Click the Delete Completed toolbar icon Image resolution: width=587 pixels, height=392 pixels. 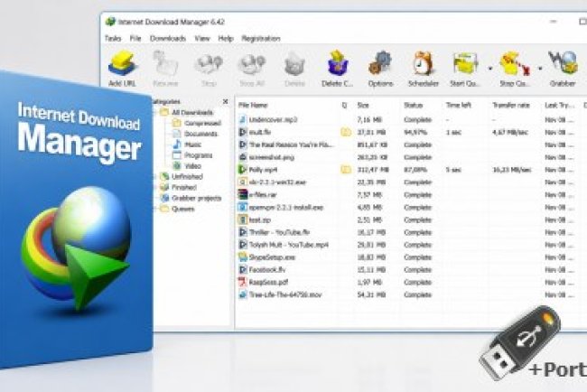338,69
